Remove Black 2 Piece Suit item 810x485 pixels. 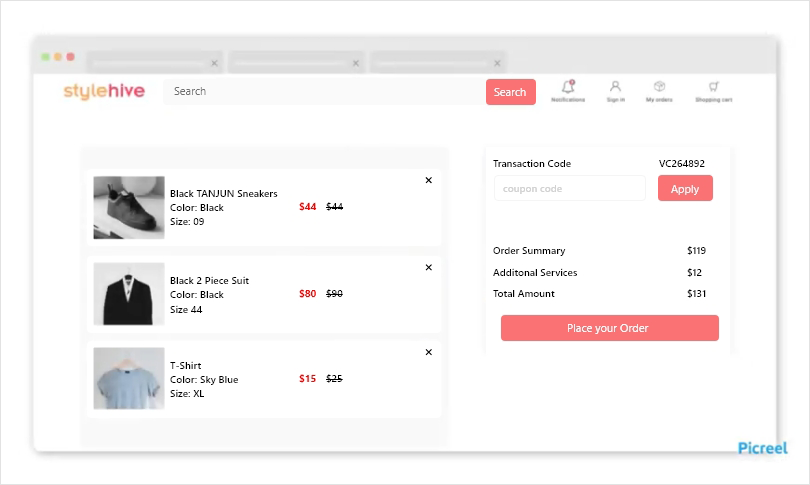pos(428,268)
